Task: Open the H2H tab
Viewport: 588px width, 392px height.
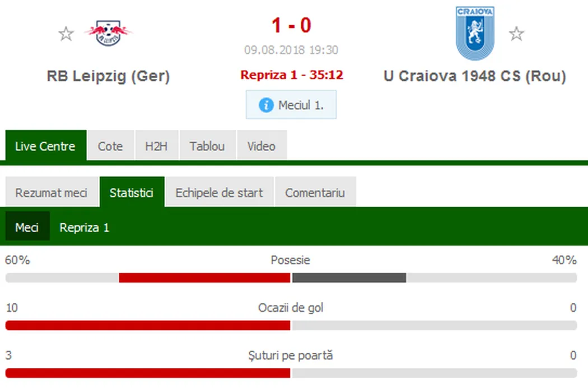Action: (x=156, y=146)
